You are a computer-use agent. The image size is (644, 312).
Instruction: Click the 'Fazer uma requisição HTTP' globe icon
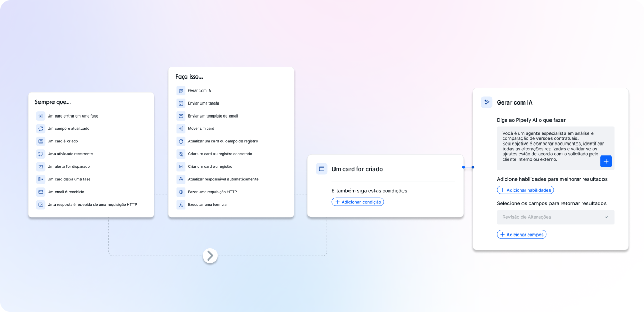[181, 192]
